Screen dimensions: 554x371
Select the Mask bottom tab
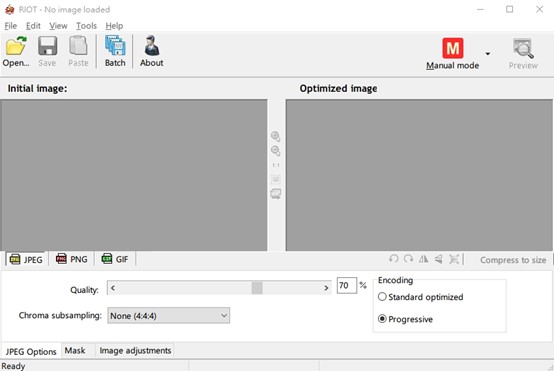[x=75, y=351]
